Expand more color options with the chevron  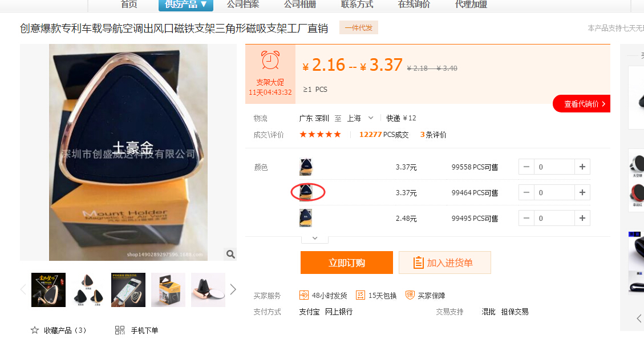[x=315, y=239]
